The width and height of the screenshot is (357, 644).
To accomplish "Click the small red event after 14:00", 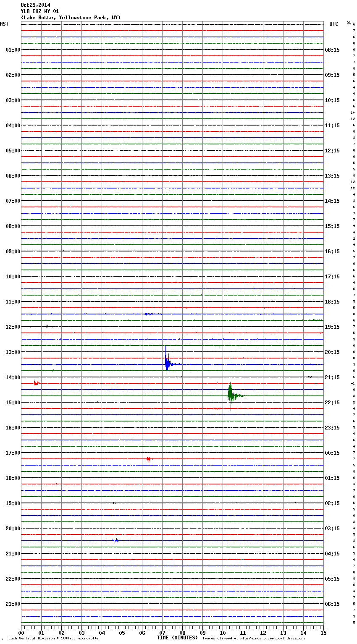I will tap(37, 383).
